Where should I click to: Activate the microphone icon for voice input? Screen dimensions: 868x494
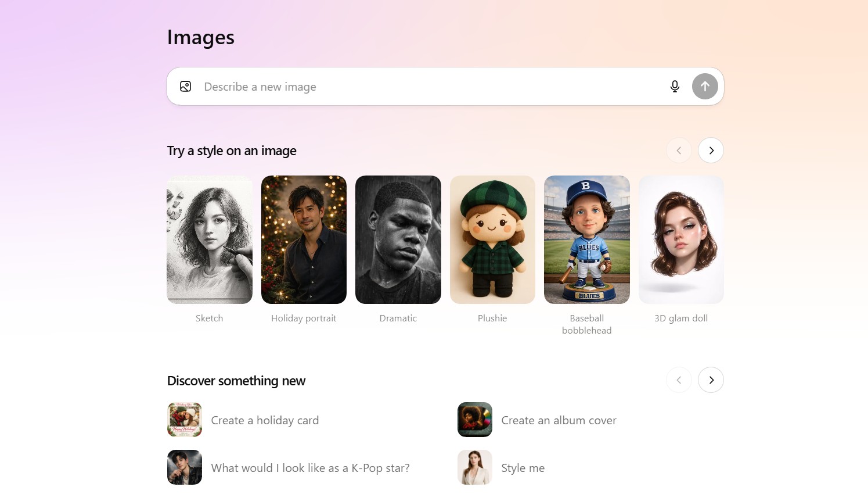point(675,86)
